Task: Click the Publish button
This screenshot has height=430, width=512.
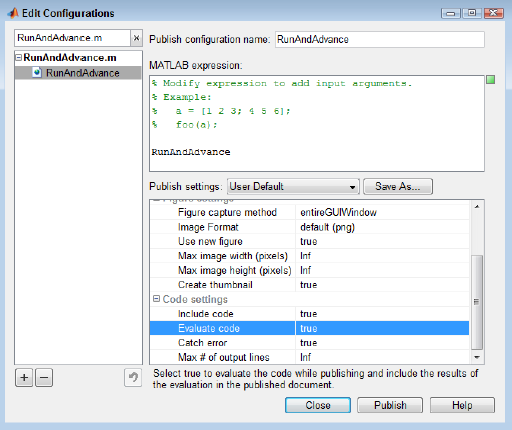Action: (x=390, y=405)
